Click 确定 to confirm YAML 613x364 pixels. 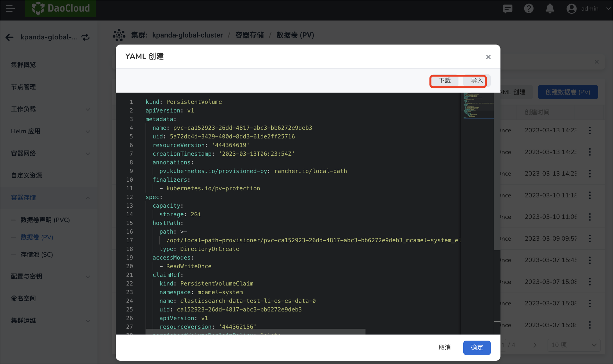477,348
